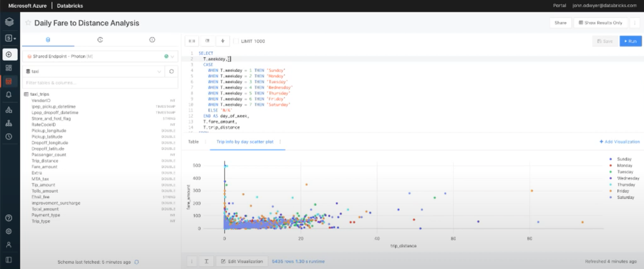Open Query History clock icon in sidebar
The image size is (644, 269).
tap(9, 136)
